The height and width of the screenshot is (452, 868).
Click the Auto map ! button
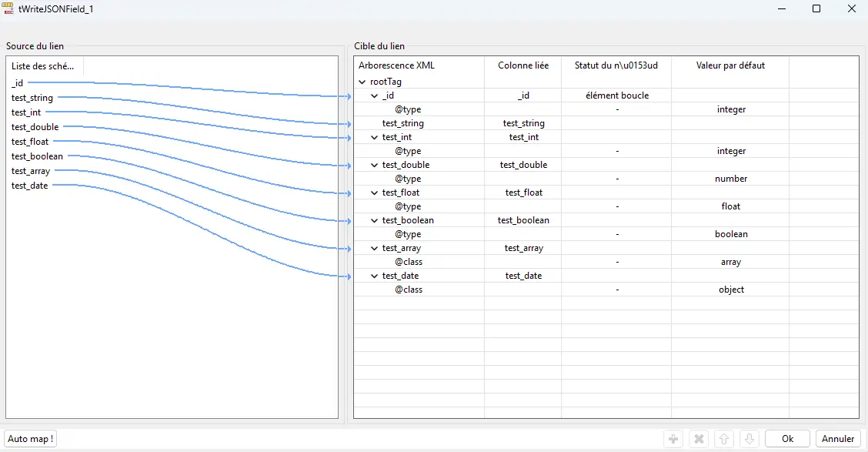click(30, 438)
